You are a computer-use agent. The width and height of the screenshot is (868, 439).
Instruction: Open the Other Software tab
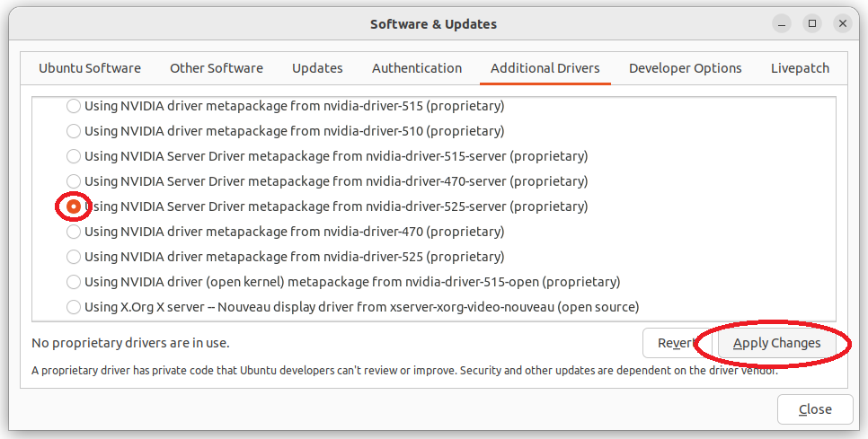pos(217,68)
